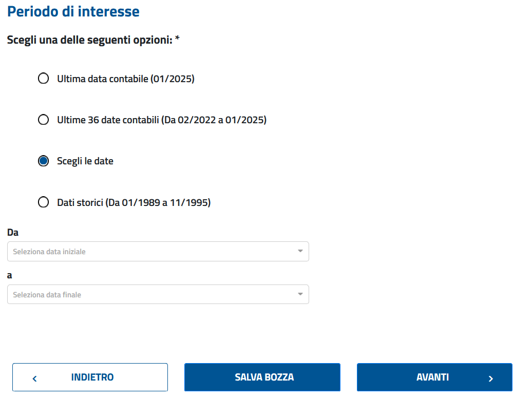Click the left chevron icon inside INDIETRO
Viewport: 532px width, 398px height.
pos(34,378)
